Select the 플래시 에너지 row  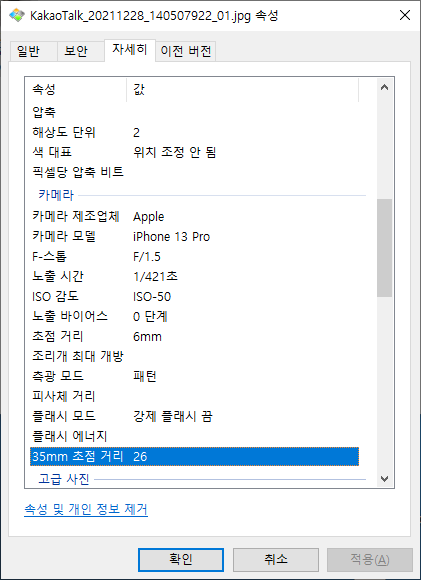coord(194,436)
